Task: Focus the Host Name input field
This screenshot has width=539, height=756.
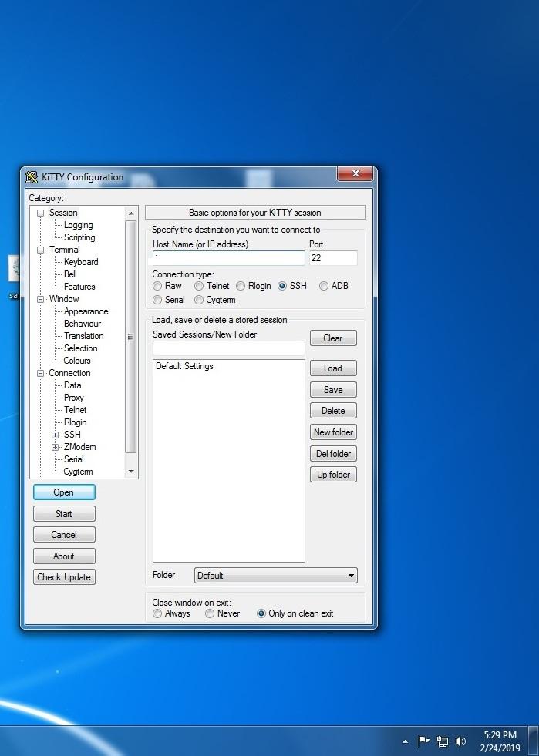Action: 229,258
